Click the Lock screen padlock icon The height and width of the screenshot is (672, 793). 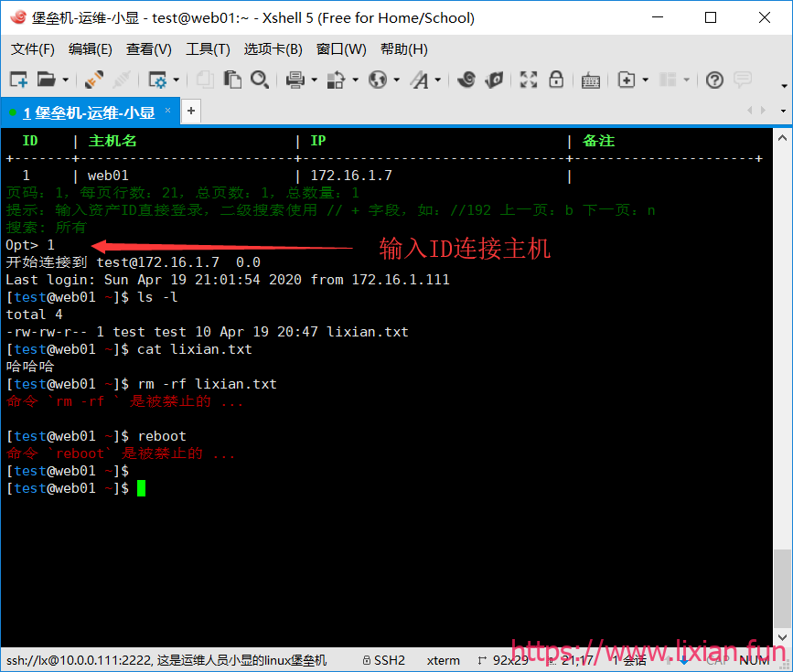coord(556,80)
